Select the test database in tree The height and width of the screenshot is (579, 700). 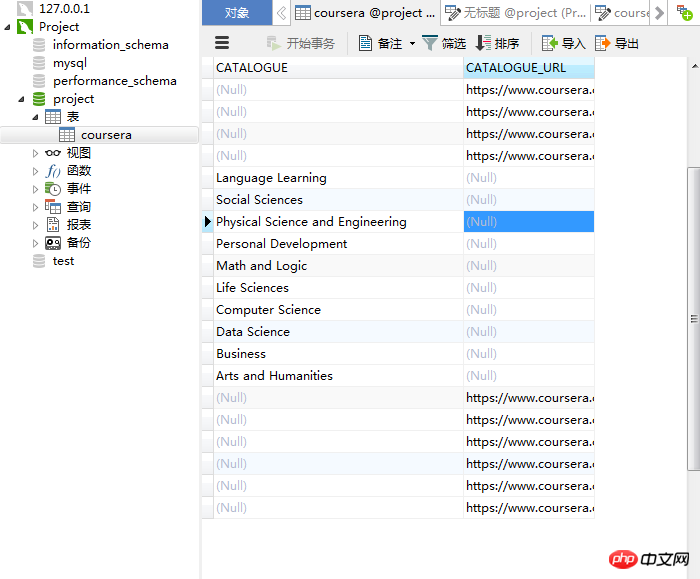(63, 261)
